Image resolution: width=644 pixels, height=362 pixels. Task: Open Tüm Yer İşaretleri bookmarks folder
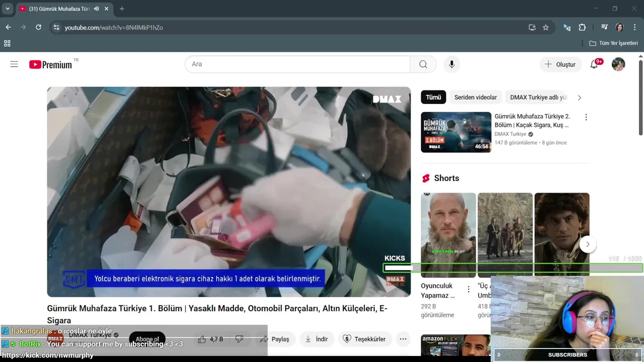(613, 43)
